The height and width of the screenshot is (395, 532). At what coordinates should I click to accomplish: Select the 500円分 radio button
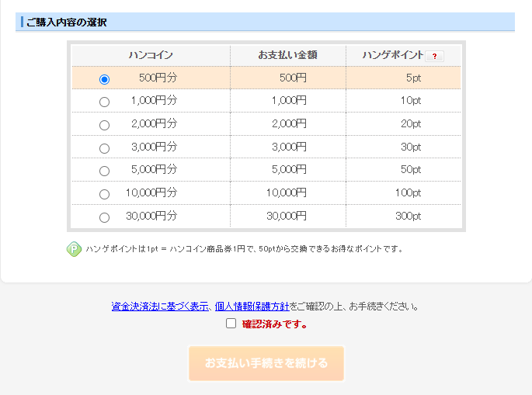point(105,79)
